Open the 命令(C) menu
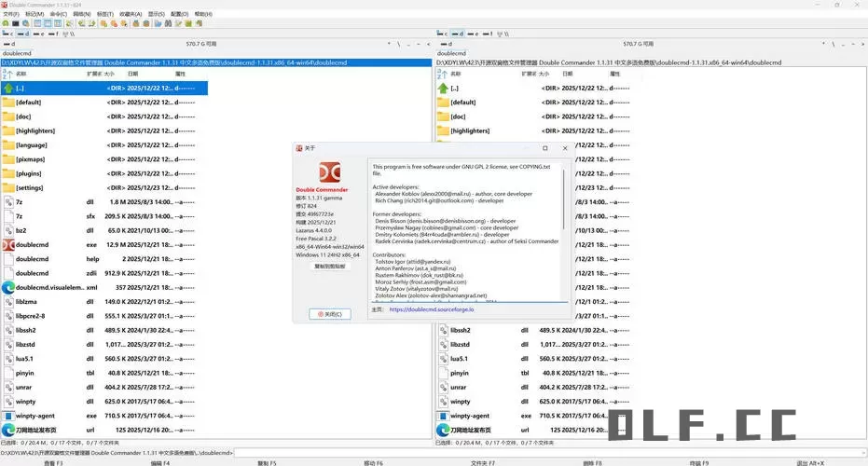 (x=58, y=14)
